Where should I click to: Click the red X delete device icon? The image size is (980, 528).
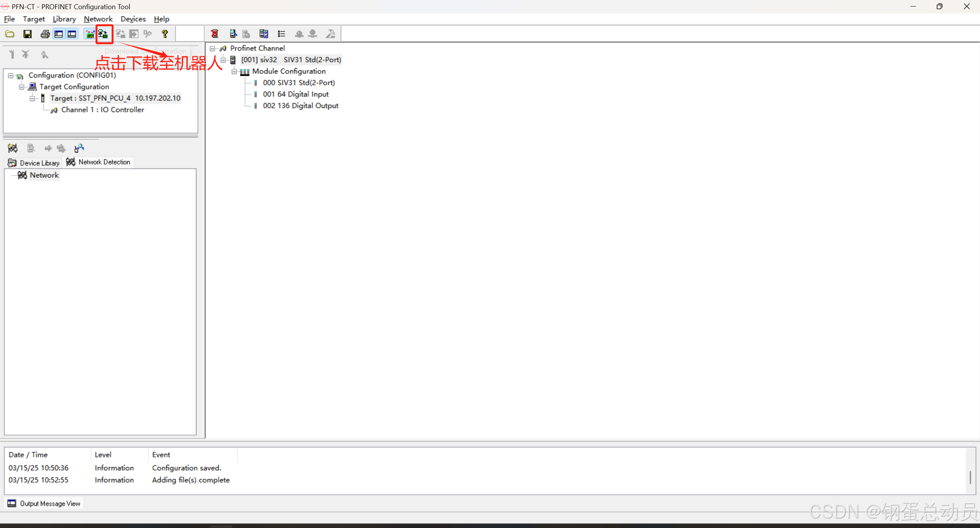click(x=214, y=34)
